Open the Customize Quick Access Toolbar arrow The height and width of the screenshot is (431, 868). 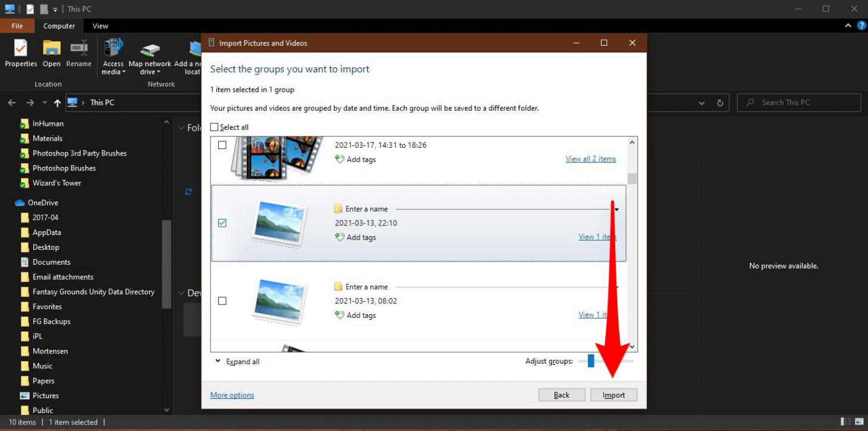(55, 10)
